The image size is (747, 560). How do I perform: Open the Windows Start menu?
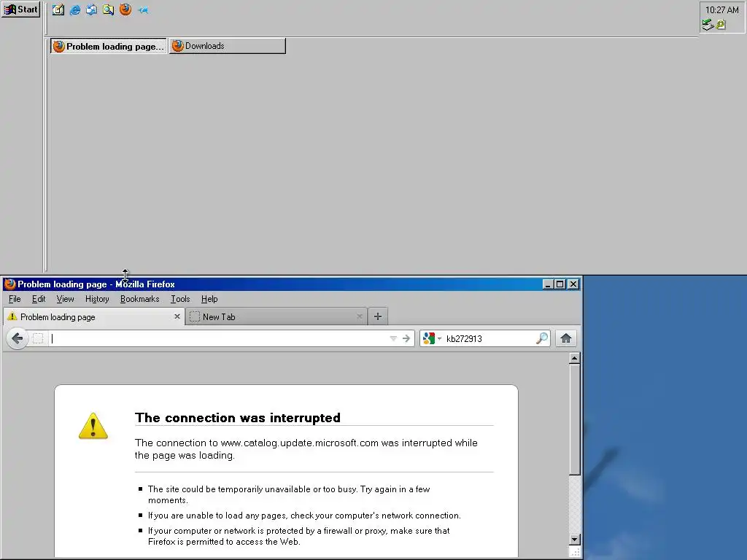click(x=20, y=9)
